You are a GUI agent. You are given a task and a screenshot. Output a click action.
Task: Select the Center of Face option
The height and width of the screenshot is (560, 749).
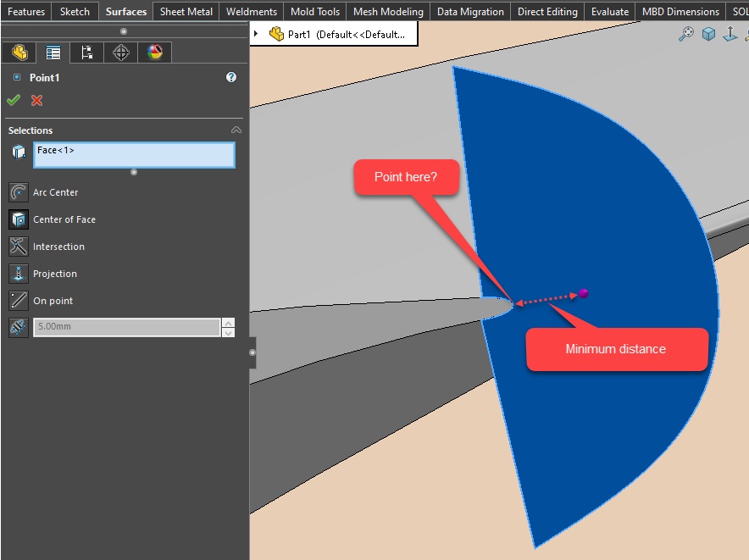(18, 219)
